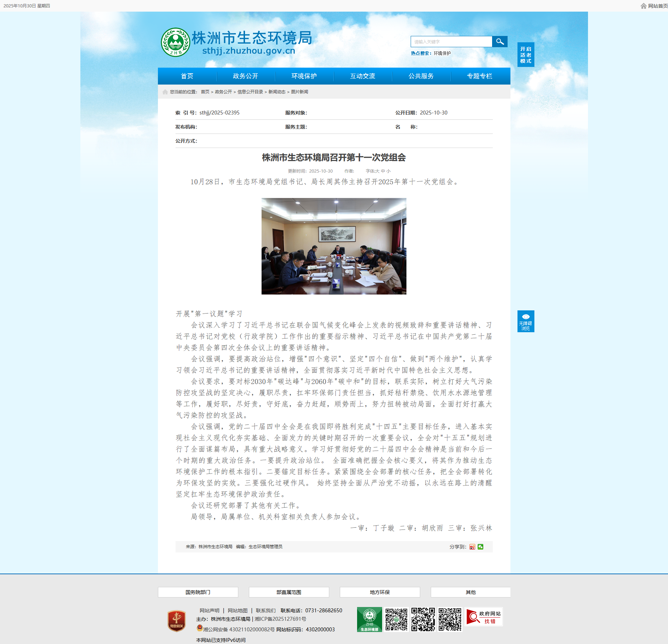Click the meeting photo in article
Screen dimensions: 668x644
pos(334,246)
